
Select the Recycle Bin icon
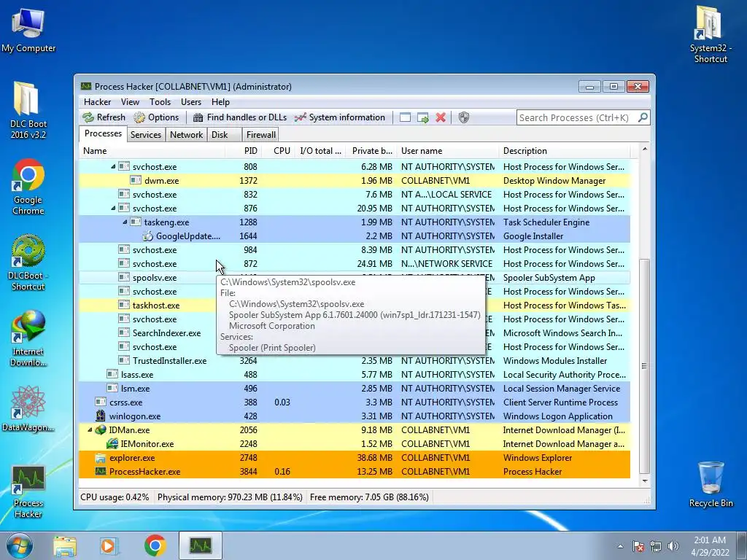[x=711, y=484]
